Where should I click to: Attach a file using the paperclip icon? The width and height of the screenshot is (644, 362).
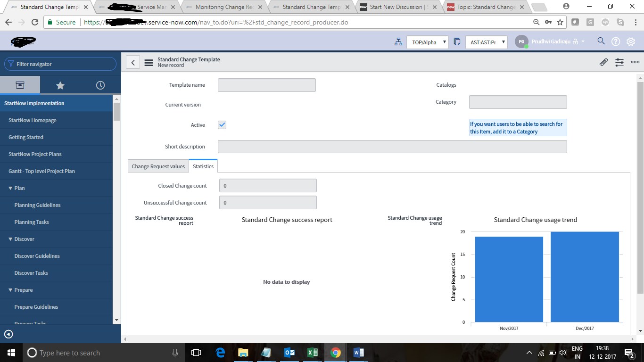603,62
